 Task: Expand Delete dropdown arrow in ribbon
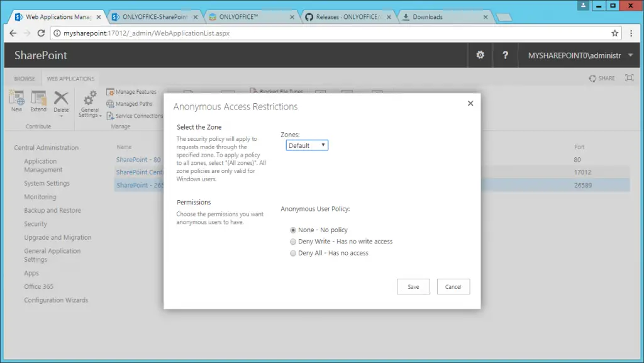tap(61, 116)
